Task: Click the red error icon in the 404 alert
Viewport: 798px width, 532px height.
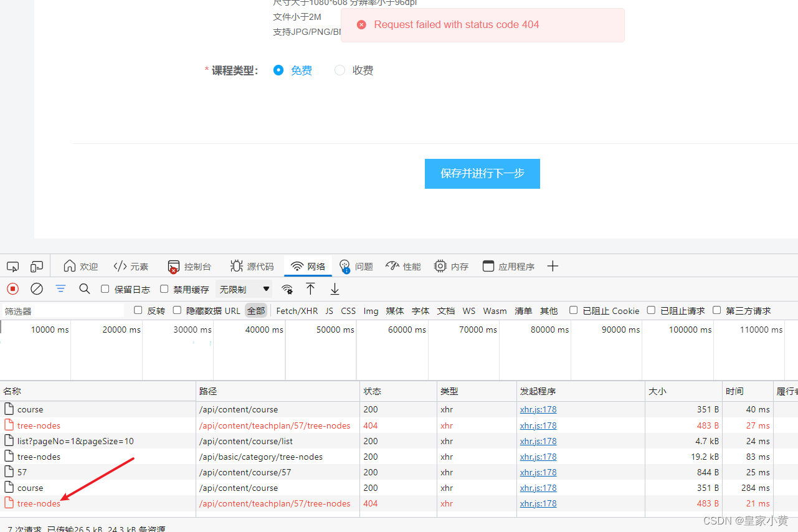Action: [x=361, y=25]
